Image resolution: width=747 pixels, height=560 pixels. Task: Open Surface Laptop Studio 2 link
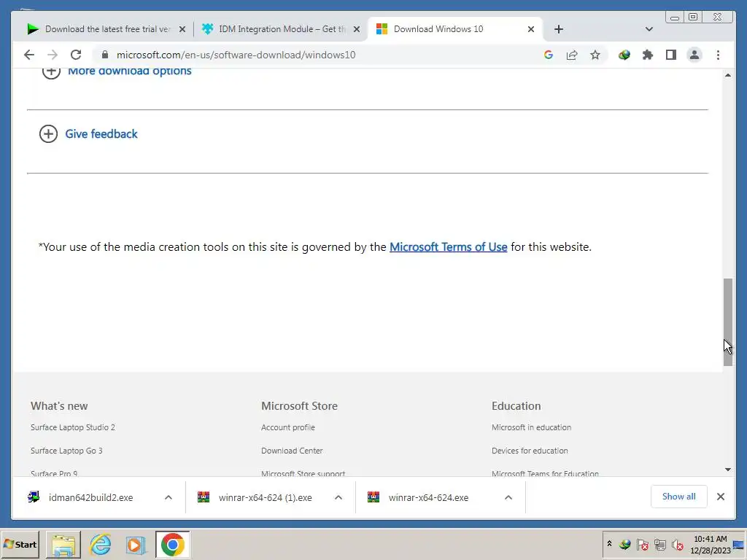pyautogui.click(x=73, y=427)
